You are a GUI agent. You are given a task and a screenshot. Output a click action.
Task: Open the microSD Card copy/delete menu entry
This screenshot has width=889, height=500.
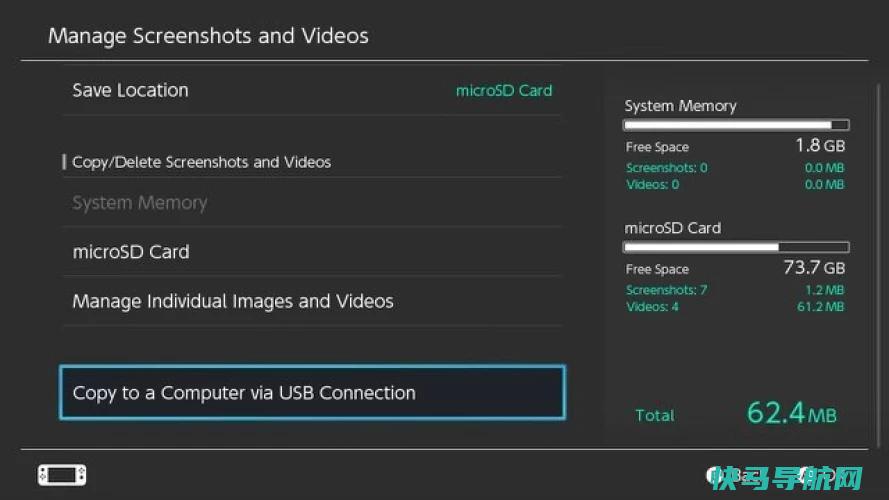point(312,252)
